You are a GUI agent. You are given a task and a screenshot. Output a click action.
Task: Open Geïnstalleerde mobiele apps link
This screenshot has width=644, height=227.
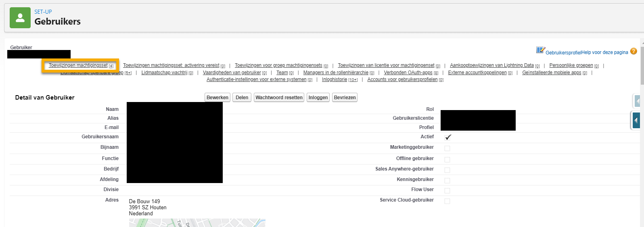[554, 73]
